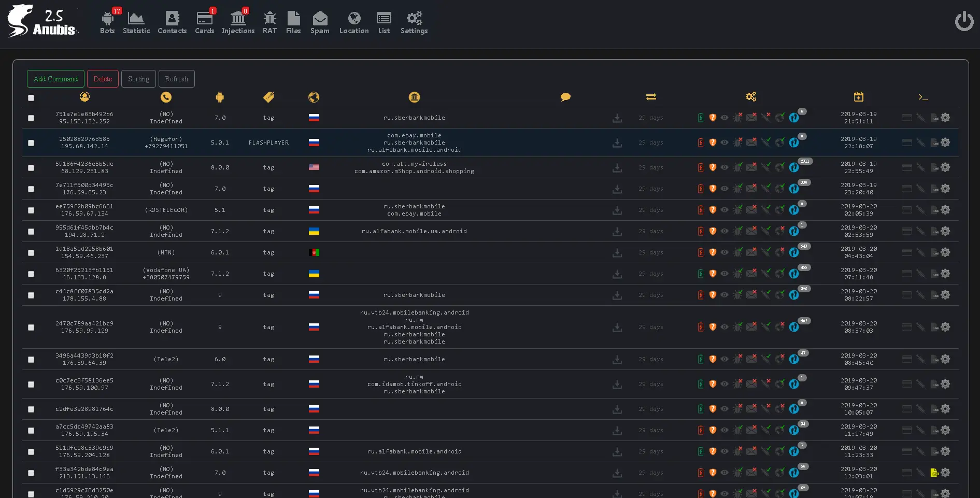Check the select-all checkbox in table header
The height and width of the screenshot is (498, 980).
click(31, 98)
